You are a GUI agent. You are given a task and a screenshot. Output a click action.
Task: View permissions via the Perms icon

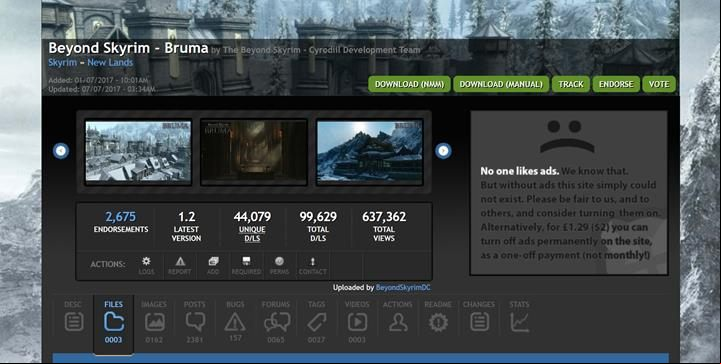[279, 266]
